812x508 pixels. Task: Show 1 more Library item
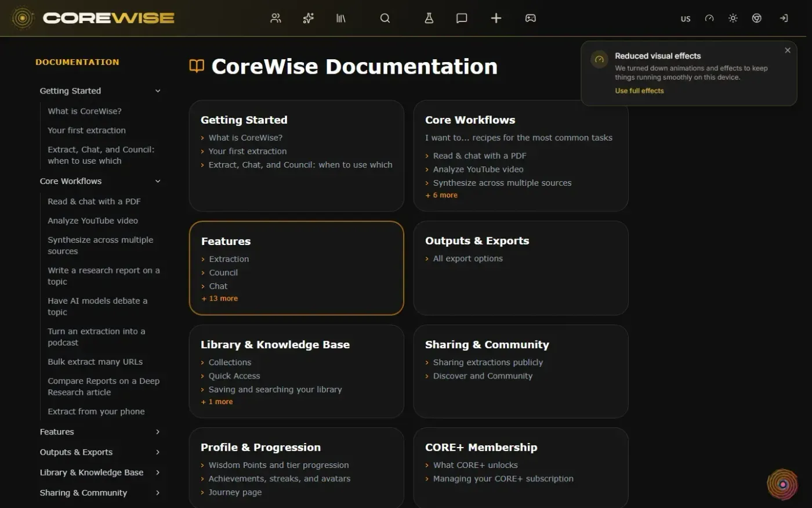pyautogui.click(x=217, y=402)
